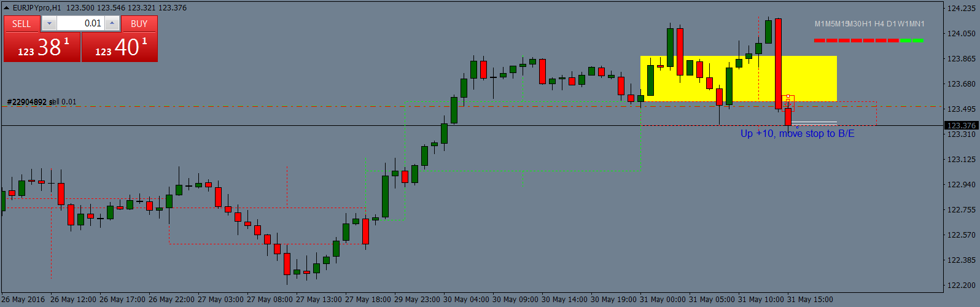980x307 pixels.
Task: Click the current price tag 123.376
Action: click(961, 125)
